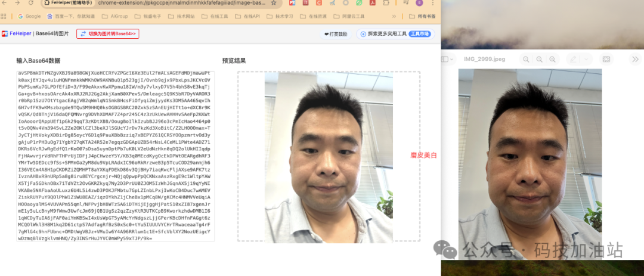The image size is (644, 276).
Task: Show more Preview toolbar items
Action: (x=635, y=59)
